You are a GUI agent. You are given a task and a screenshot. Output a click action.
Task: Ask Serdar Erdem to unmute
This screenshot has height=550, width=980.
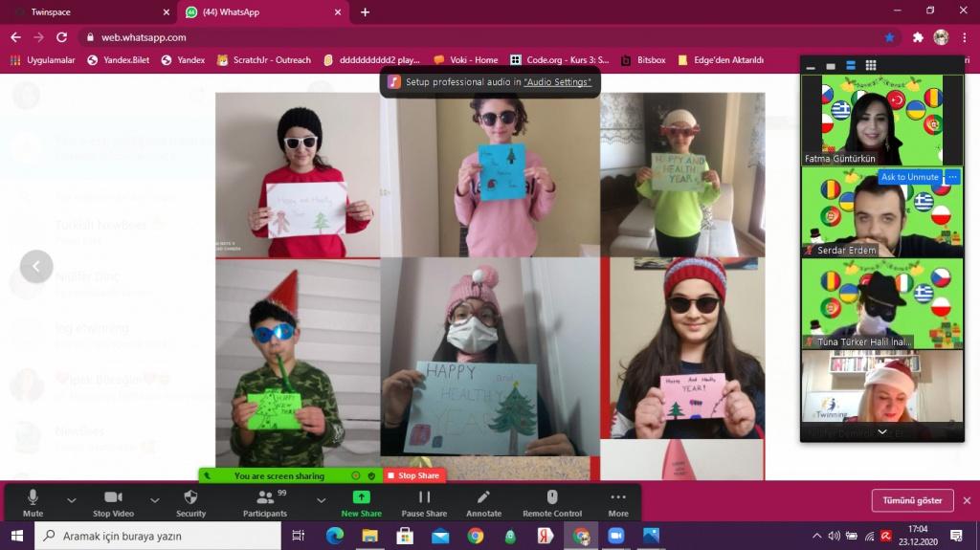[909, 177]
